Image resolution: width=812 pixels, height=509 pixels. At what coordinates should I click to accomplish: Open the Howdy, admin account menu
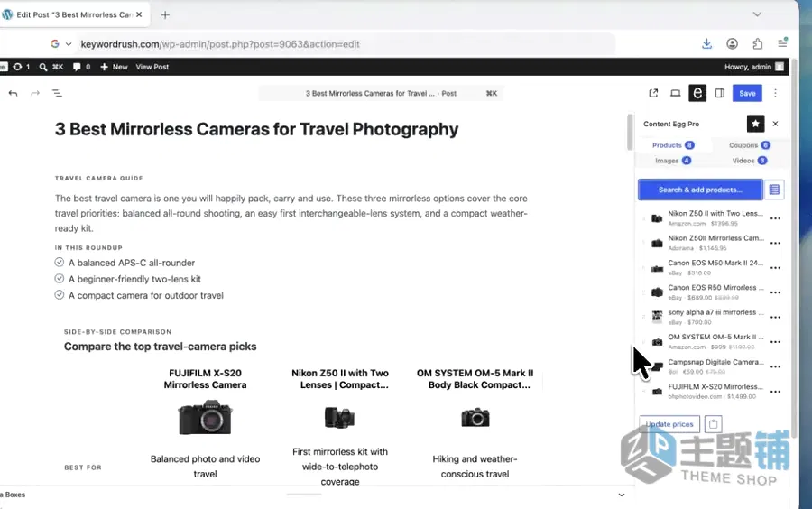[x=754, y=67]
